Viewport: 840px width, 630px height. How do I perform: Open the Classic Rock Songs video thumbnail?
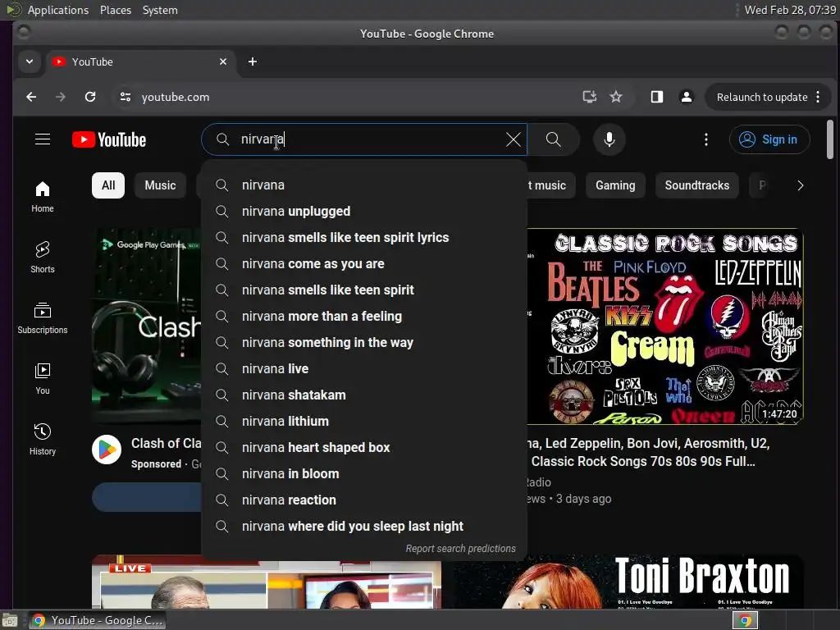(664, 326)
